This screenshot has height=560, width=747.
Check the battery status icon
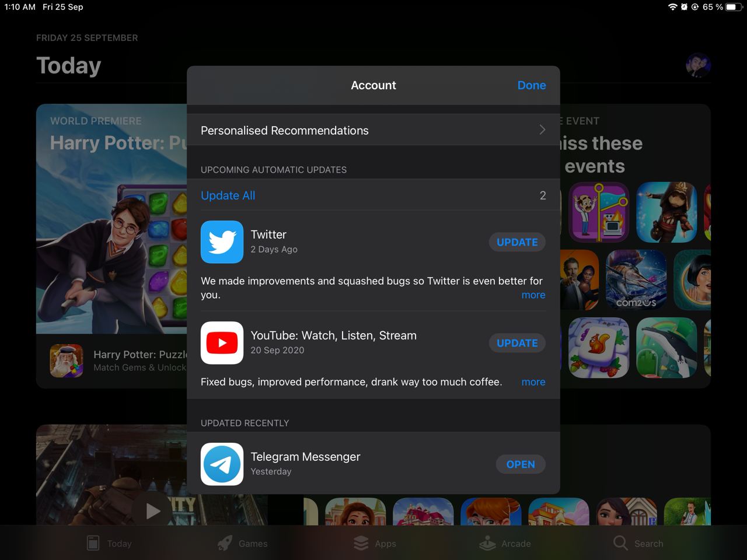734,7
